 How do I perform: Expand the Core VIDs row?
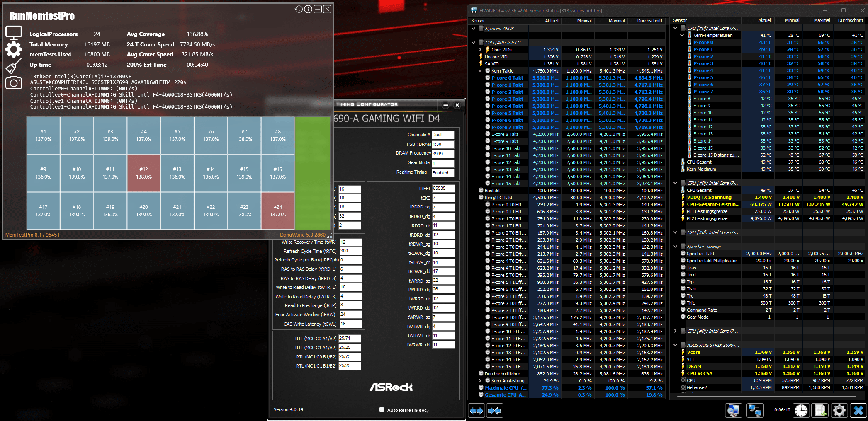tap(480, 50)
